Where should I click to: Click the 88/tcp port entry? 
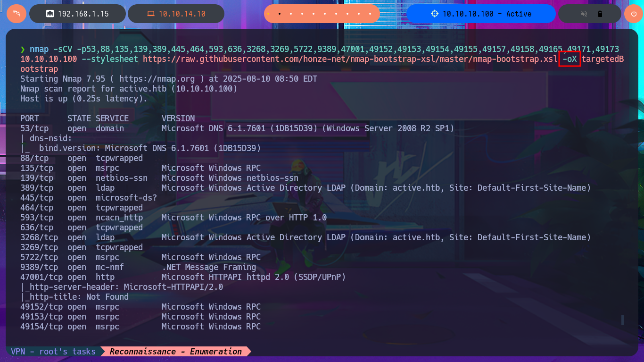click(34, 158)
